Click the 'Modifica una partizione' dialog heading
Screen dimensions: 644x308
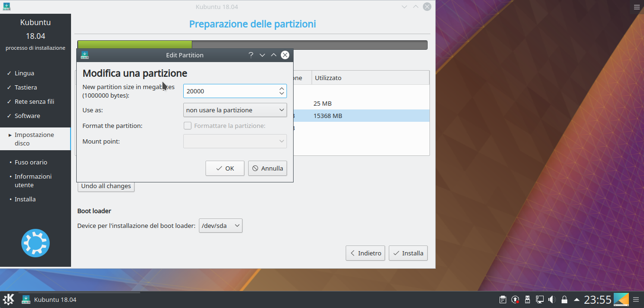point(135,73)
